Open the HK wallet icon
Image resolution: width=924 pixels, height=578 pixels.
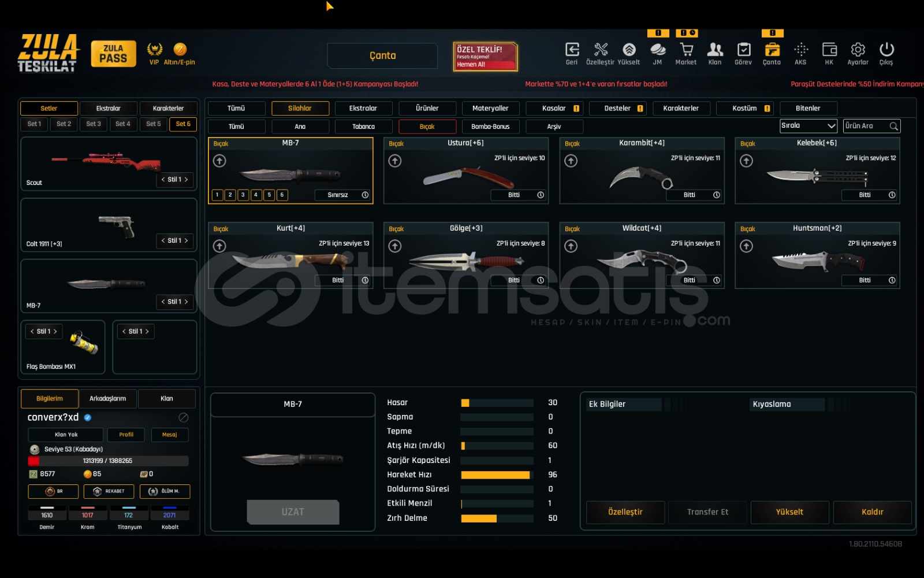[829, 50]
